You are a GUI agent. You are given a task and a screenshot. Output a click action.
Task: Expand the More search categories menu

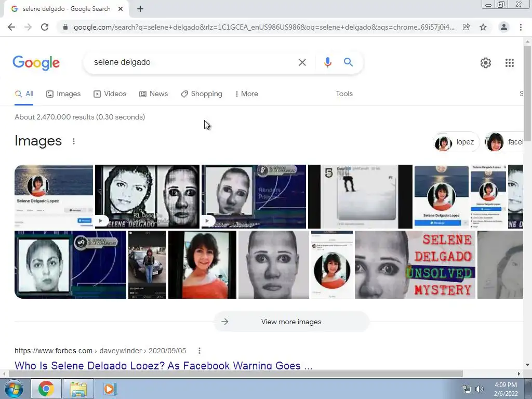(x=247, y=94)
